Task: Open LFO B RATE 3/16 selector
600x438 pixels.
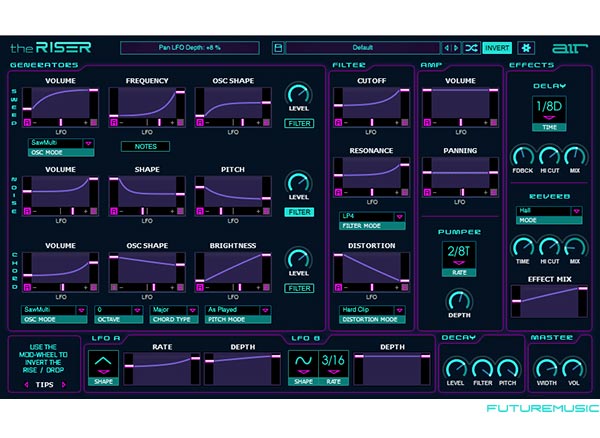Action: coord(333,364)
